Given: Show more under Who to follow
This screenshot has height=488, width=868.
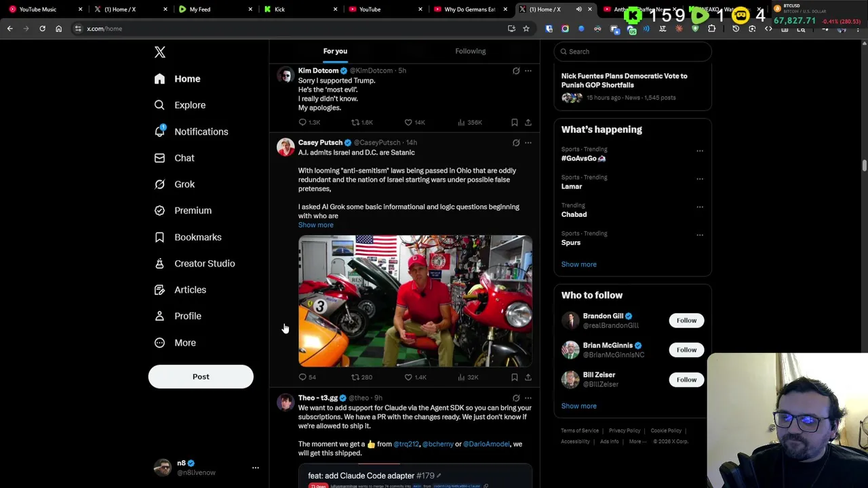Looking at the screenshot, I should (578, 406).
